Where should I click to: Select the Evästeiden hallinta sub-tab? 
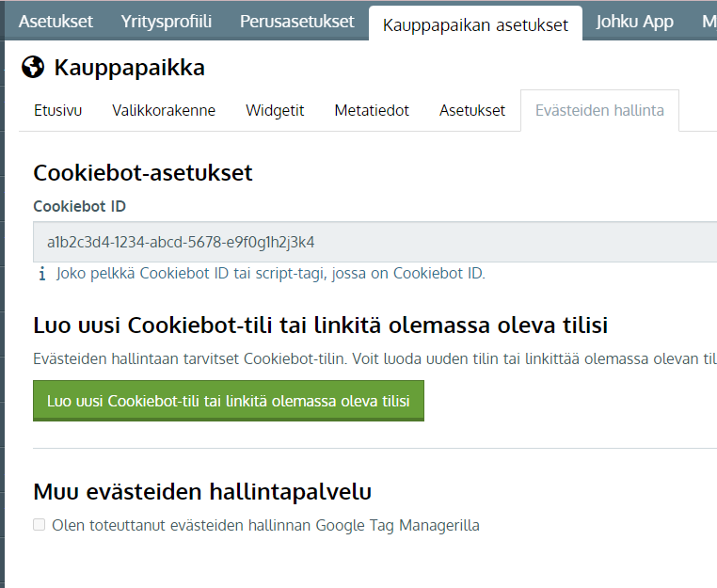(x=599, y=111)
